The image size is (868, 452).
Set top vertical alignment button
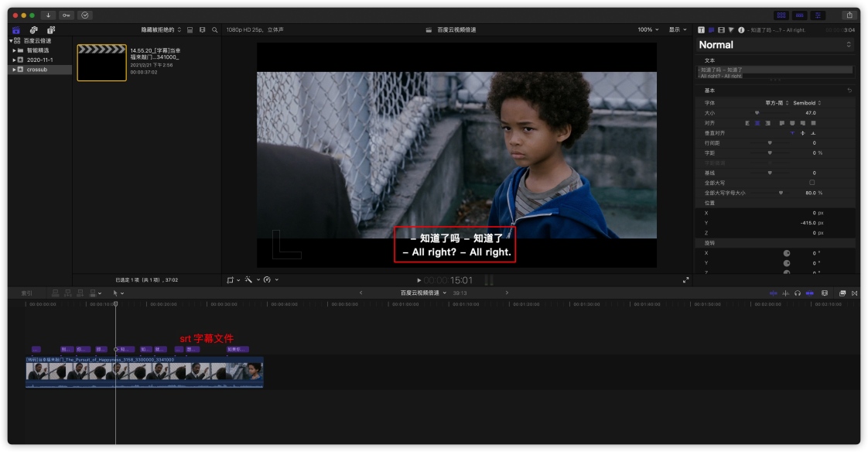pyautogui.click(x=792, y=133)
